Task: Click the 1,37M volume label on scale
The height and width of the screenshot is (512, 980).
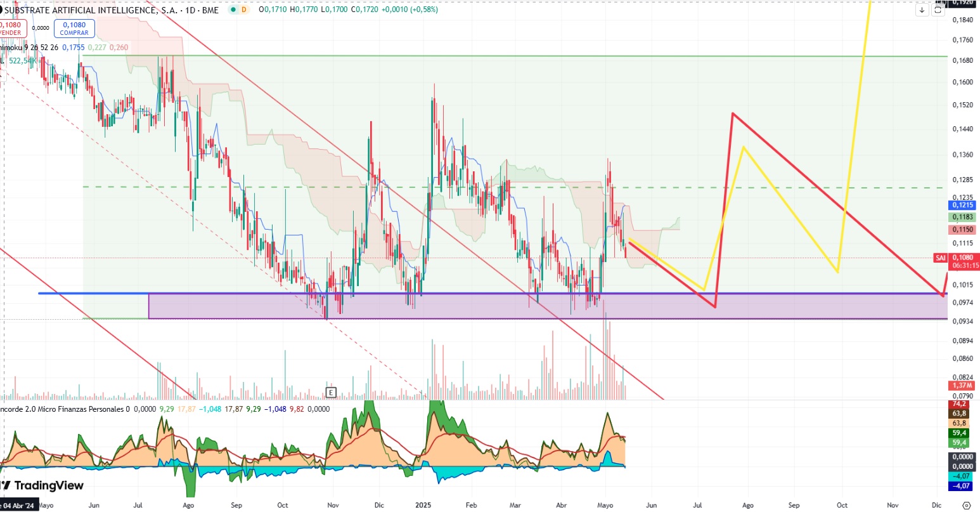Action: [x=962, y=386]
